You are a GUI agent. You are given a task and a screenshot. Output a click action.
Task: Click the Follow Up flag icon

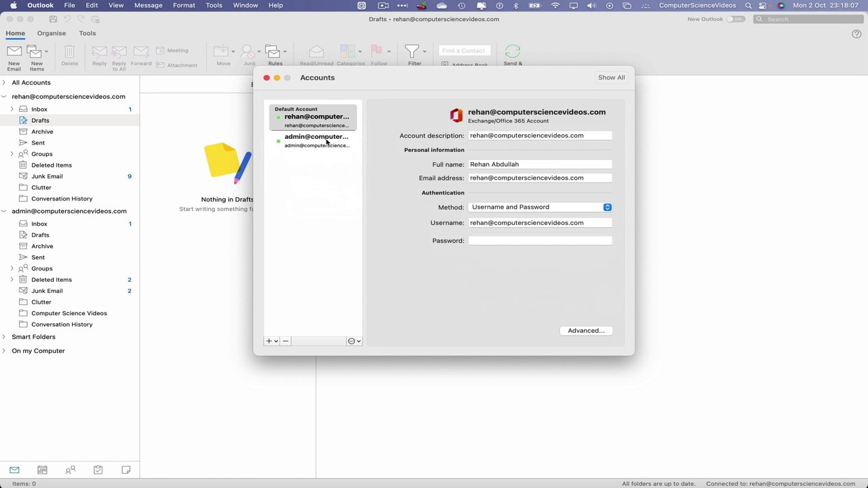pyautogui.click(x=376, y=51)
